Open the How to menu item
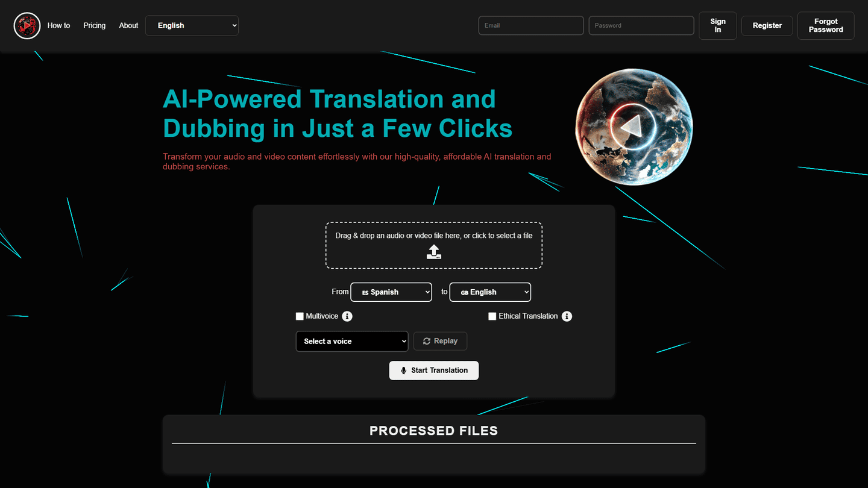The height and width of the screenshot is (488, 868). (58, 25)
